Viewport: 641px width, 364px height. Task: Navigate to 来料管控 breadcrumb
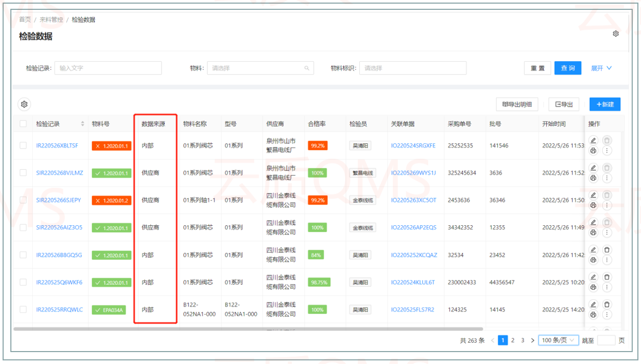coord(51,20)
